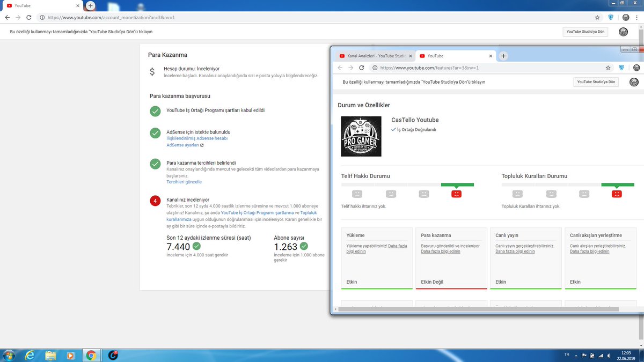Close the YouTube tab in front window
The image size is (644, 362).
(x=490, y=56)
